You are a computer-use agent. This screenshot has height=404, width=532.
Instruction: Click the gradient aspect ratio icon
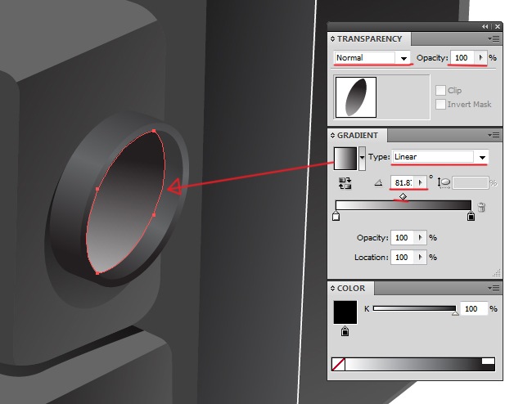pos(444,183)
